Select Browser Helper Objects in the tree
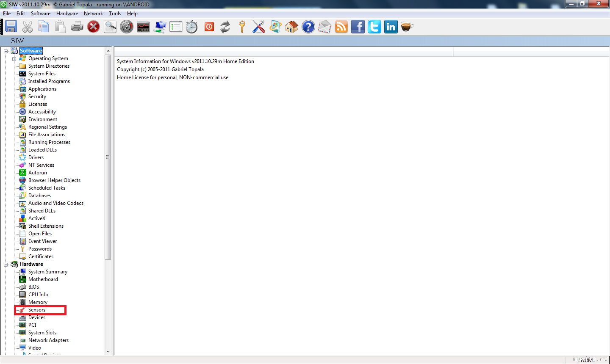Viewport: 610px width, 364px height. pos(54,180)
